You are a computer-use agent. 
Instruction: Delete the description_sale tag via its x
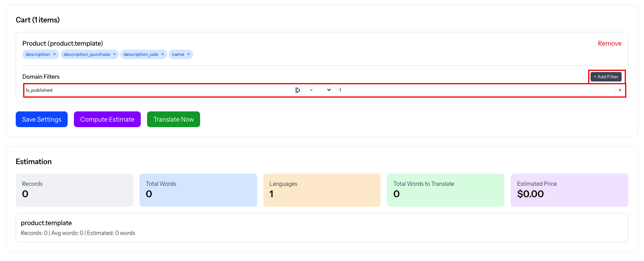(x=163, y=54)
